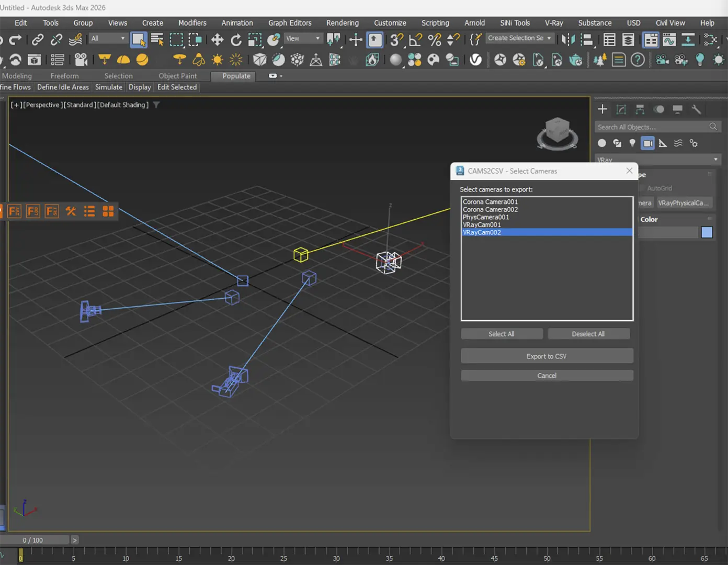Click the Redo arrow icon
The image size is (728, 565).
16,39
